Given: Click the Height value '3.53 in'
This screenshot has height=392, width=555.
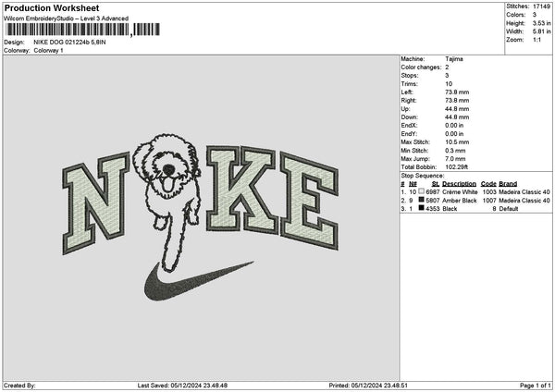Looking at the screenshot, I should coord(541,23).
